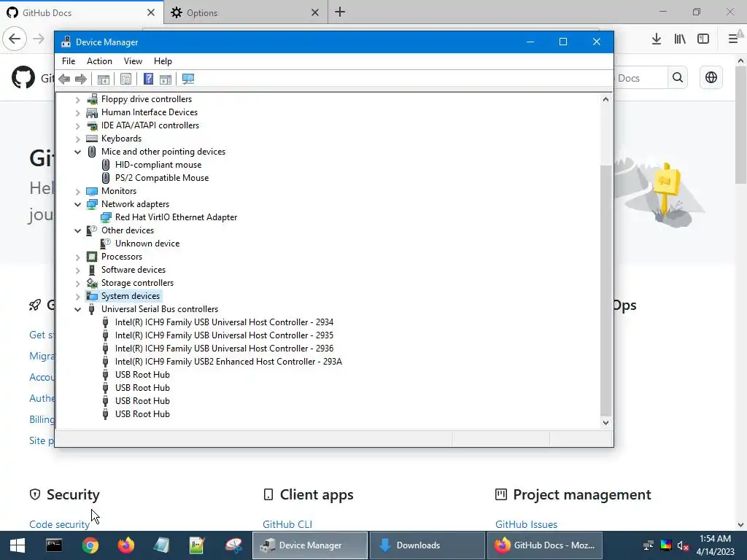Expand the Processors node
747x560 pixels.
(77, 257)
